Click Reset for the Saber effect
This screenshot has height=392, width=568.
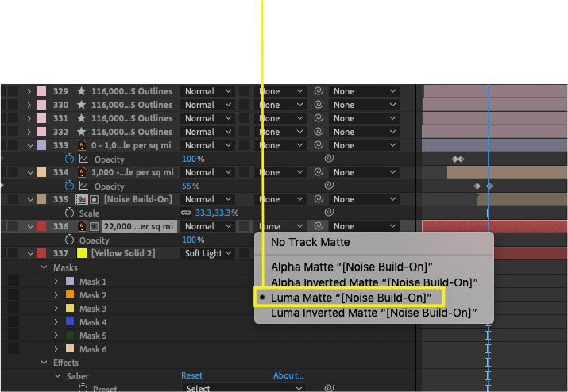point(191,375)
